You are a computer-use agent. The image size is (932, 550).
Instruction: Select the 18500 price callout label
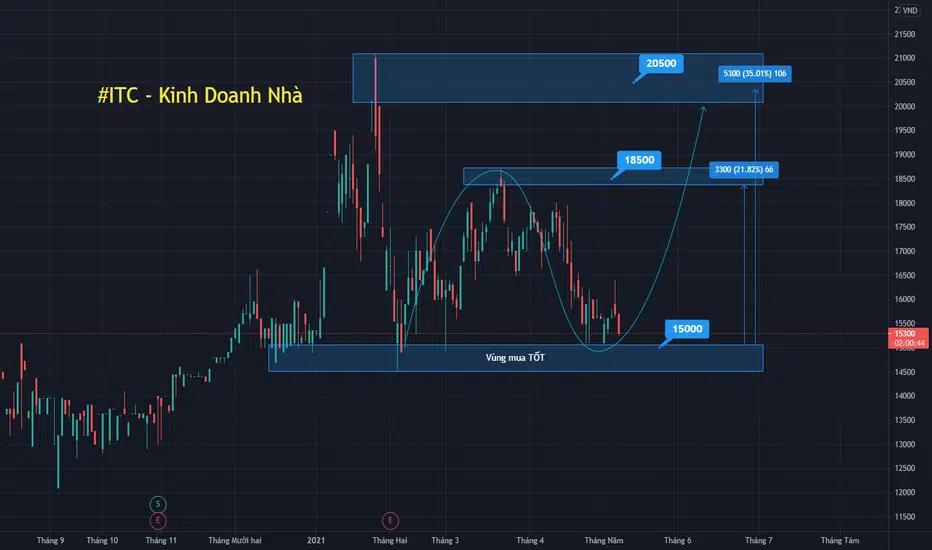pyautogui.click(x=639, y=160)
